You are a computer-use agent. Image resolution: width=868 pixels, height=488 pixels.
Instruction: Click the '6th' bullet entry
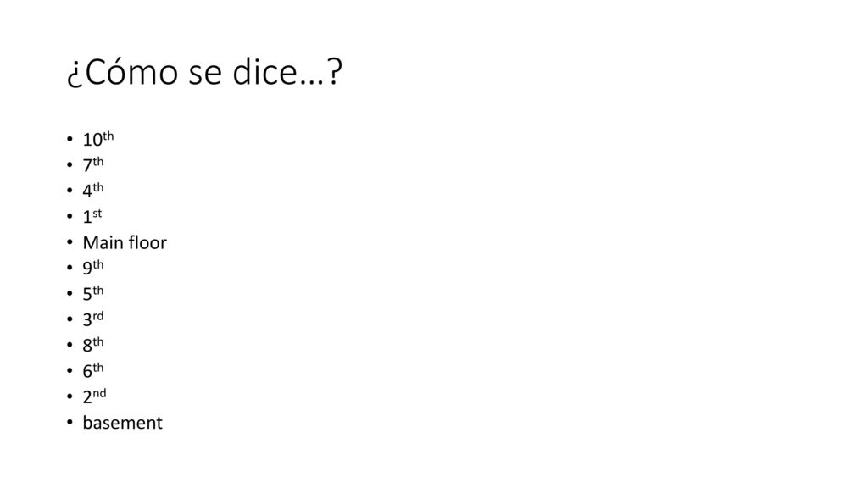coord(93,370)
